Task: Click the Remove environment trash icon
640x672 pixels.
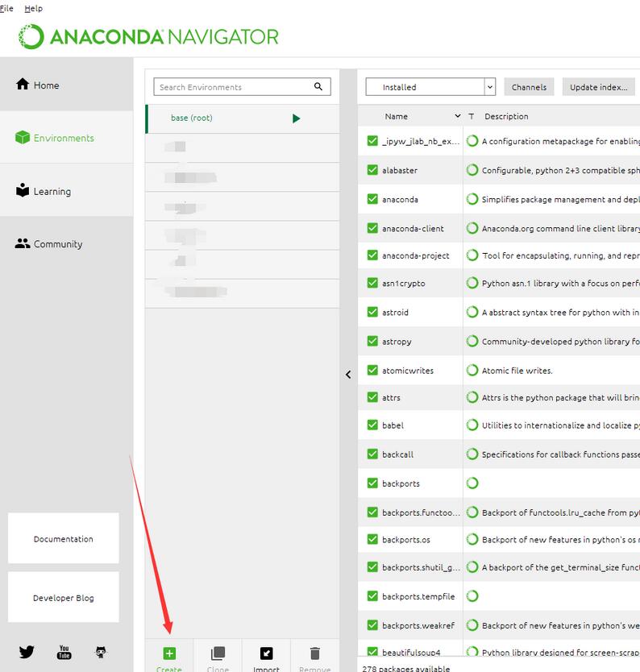Action: [314, 653]
